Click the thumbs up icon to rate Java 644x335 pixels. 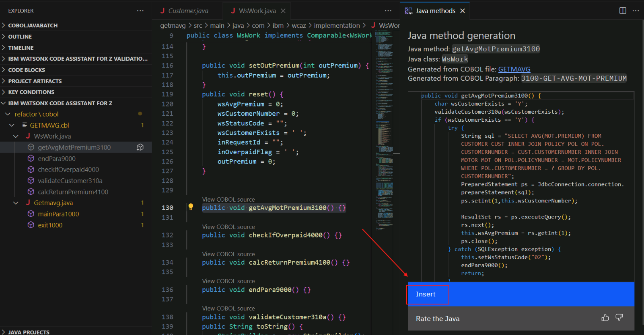click(x=605, y=318)
